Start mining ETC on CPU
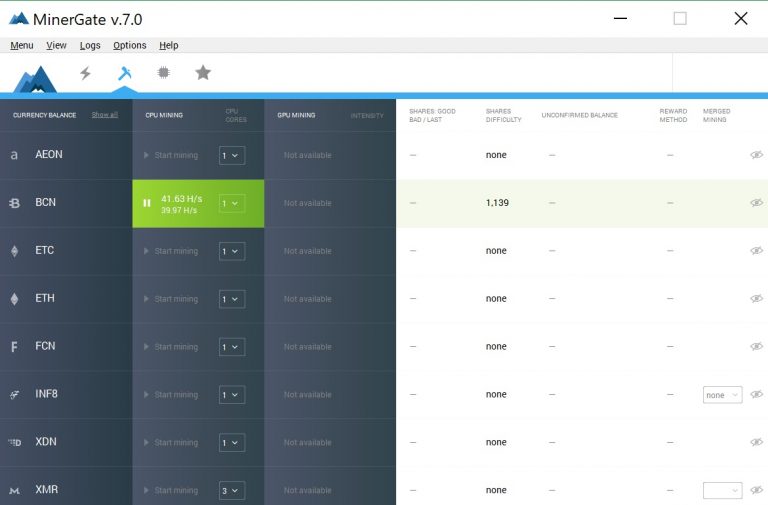The height and width of the screenshot is (505, 768). [x=171, y=251]
